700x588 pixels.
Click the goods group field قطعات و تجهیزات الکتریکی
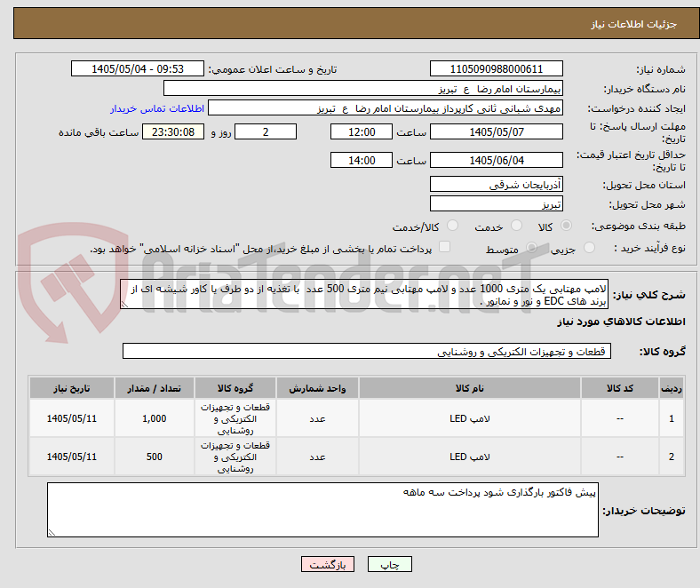click(367, 351)
